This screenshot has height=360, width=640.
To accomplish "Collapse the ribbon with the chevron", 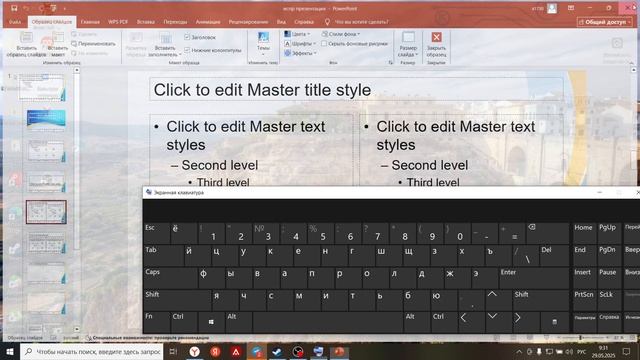I will (631, 62).
